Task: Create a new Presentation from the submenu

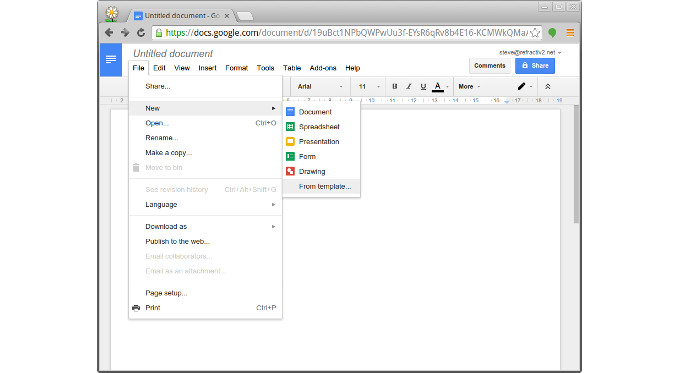Action: [321, 141]
